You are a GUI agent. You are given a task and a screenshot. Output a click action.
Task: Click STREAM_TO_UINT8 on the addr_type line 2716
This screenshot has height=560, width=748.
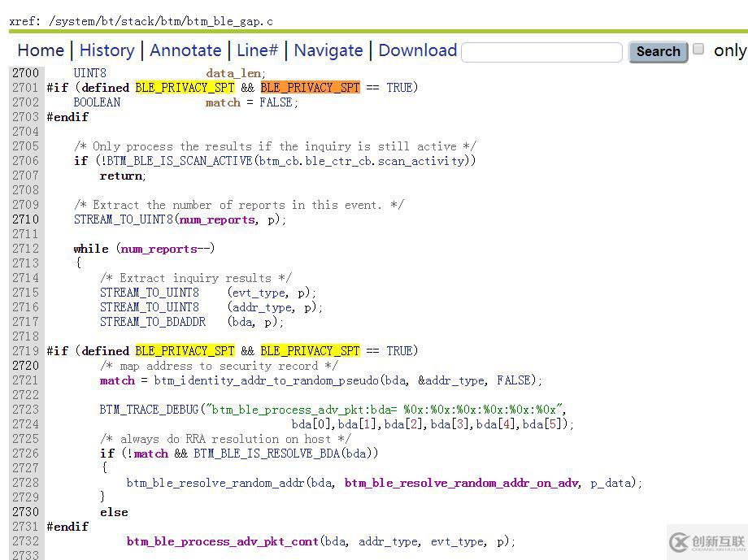150,307
